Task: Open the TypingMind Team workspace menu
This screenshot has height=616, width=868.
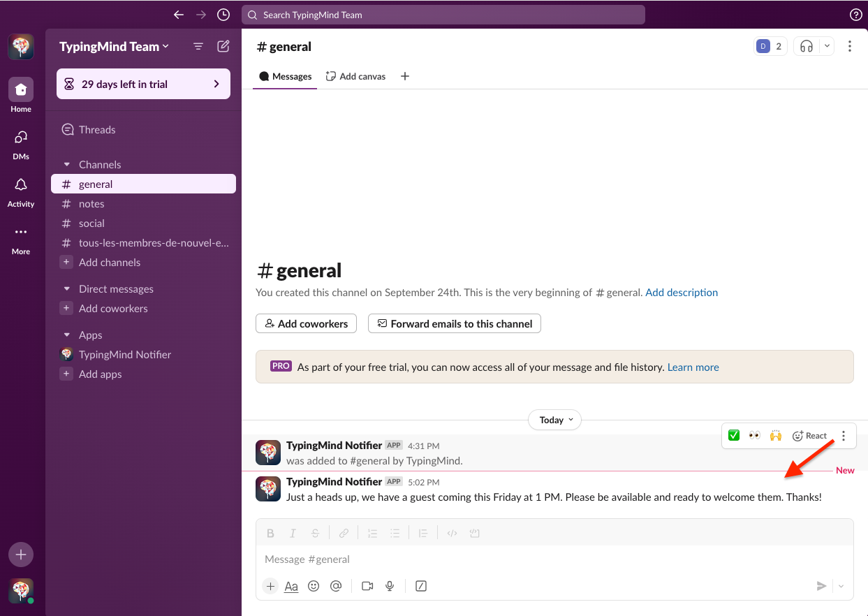Action: (115, 47)
